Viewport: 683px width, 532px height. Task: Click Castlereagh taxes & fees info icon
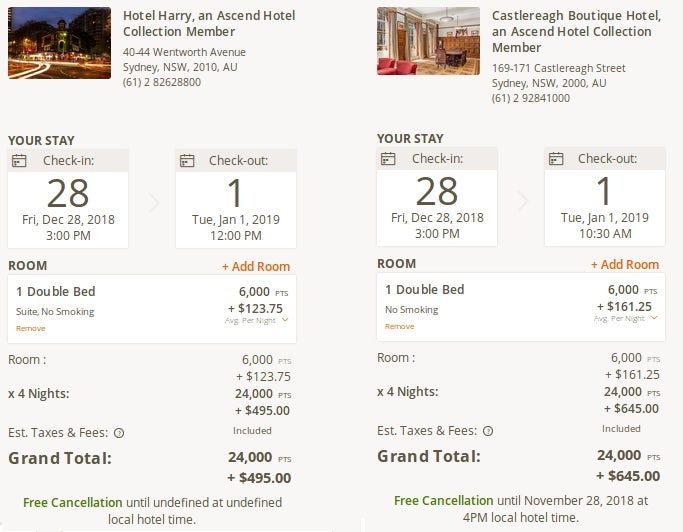click(488, 431)
